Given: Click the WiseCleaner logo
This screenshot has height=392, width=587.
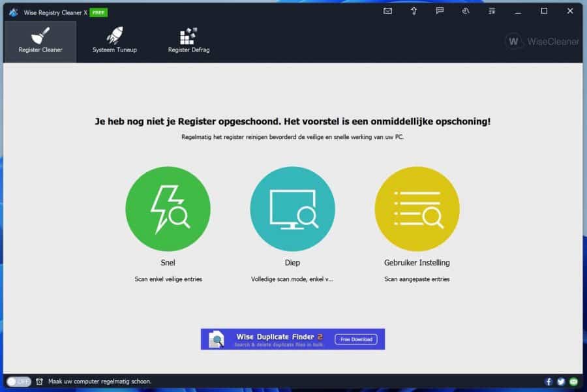Looking at the screenshot, I should coord(542,42).
